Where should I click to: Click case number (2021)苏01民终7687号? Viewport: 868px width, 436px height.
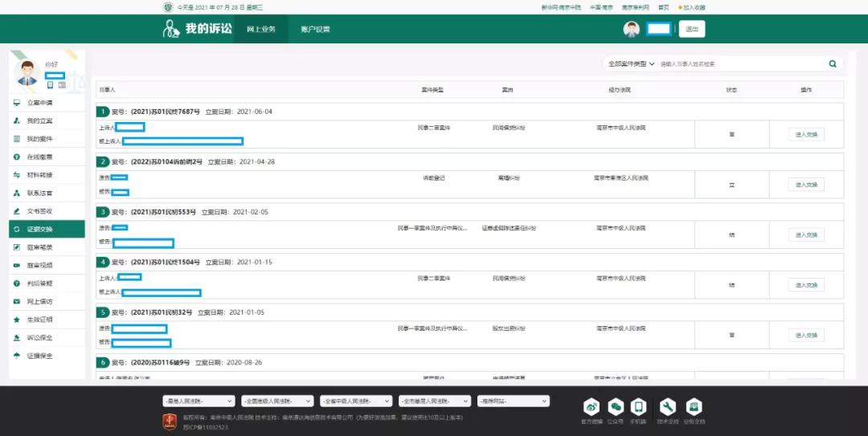click(x=166, y=112)
